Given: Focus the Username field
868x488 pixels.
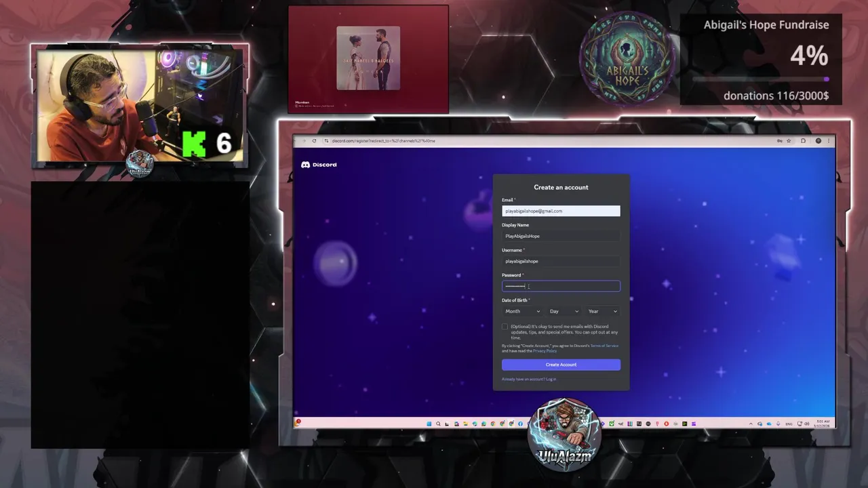Looking at the screenshot, I should tap(561, 261).
